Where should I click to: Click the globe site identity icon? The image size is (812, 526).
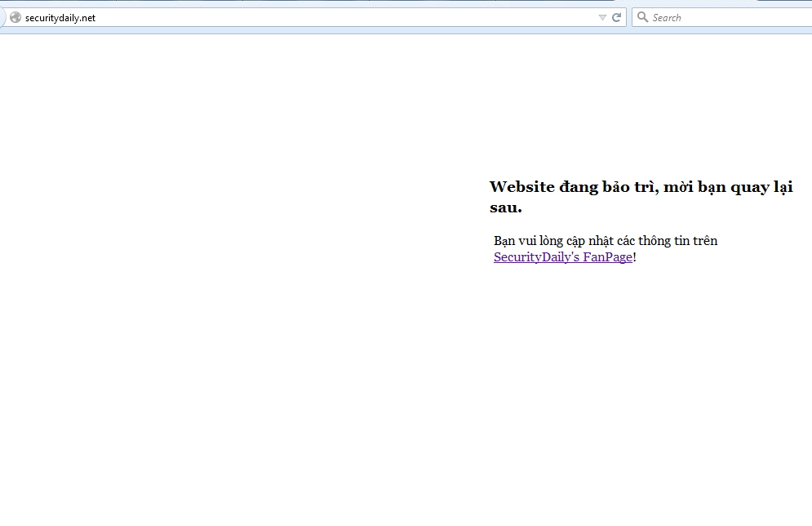[x=16, y=18]
